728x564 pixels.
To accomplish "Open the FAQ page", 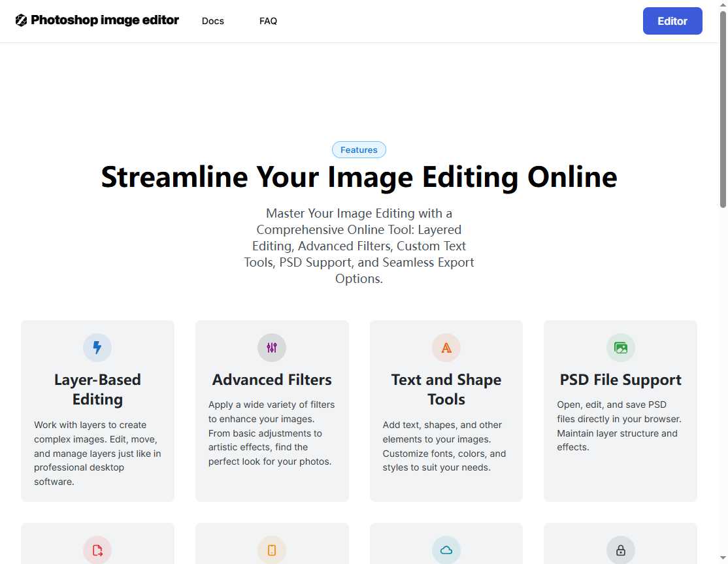I will [x=268, y=20].
